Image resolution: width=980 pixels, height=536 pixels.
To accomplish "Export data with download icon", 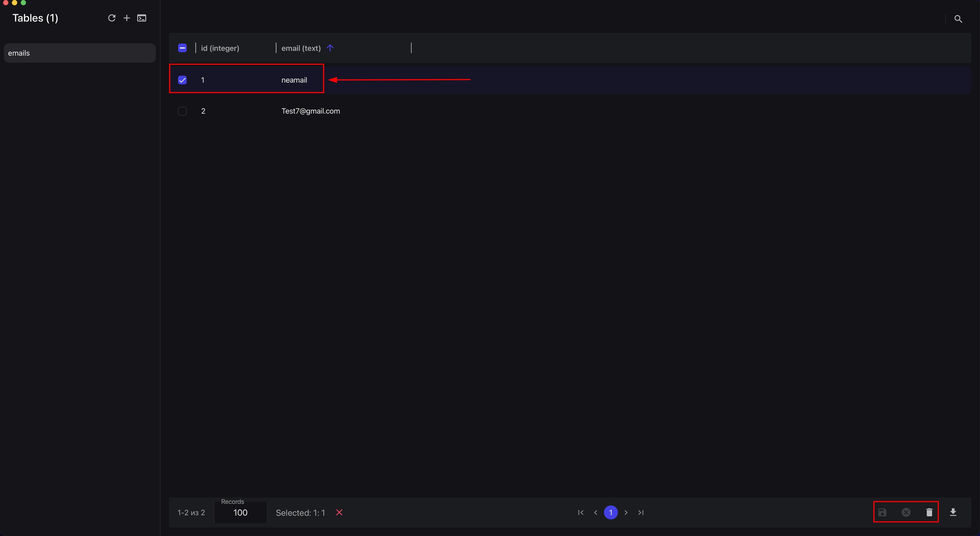I will (953, 513).
